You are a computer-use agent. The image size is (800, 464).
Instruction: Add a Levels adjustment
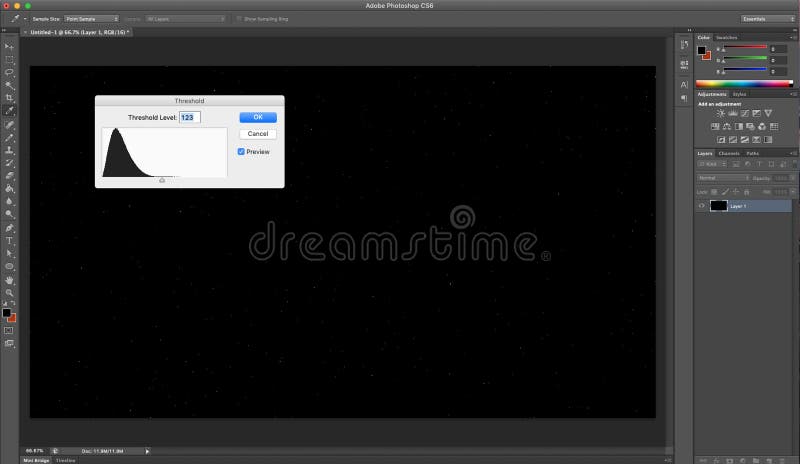pos(733,113)
